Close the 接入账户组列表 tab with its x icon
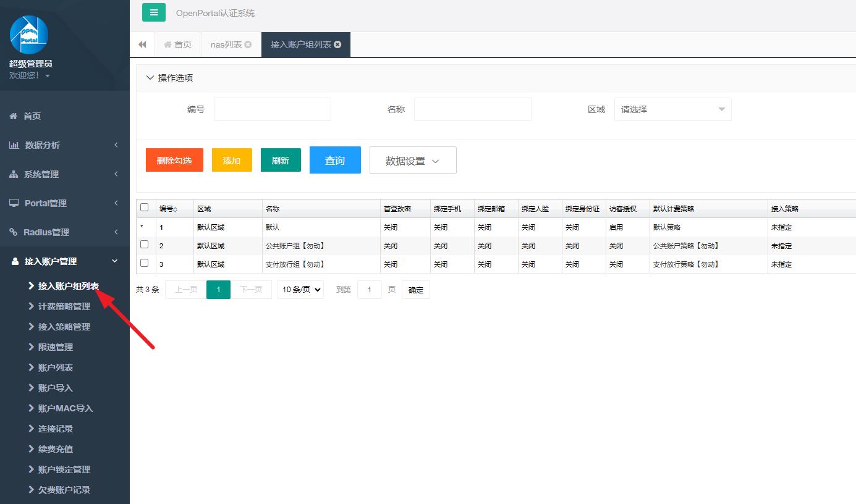 [x=337, y=44]
